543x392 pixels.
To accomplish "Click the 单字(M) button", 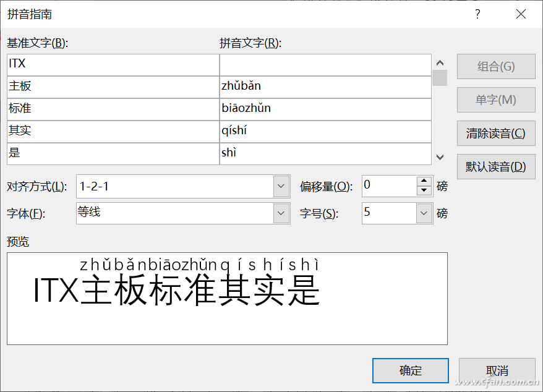I will point(496,100).
